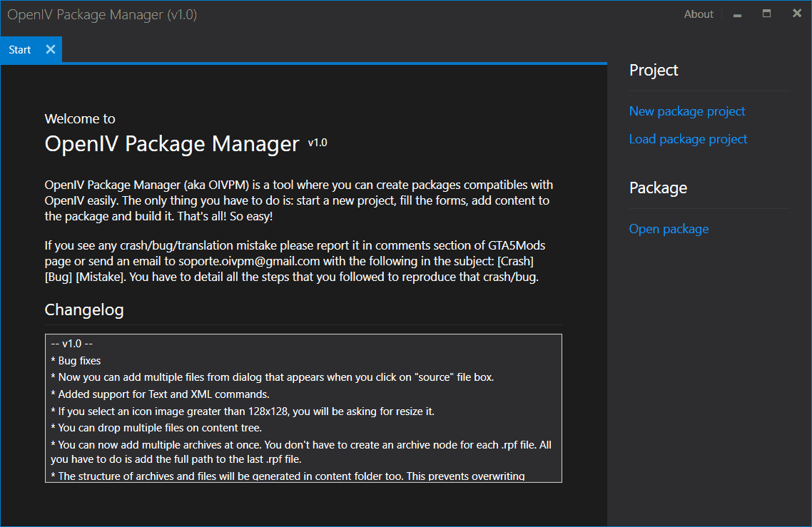Close the Start tab with its X
Viewport: 812px width, 527px height.
click(50, 49)
